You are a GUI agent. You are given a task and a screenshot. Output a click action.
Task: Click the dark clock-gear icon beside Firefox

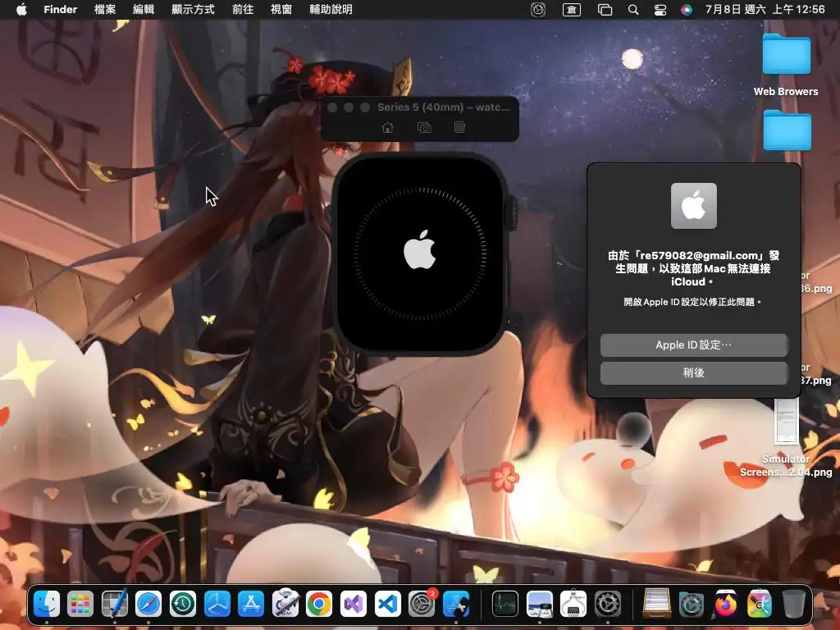pos(691,605)
